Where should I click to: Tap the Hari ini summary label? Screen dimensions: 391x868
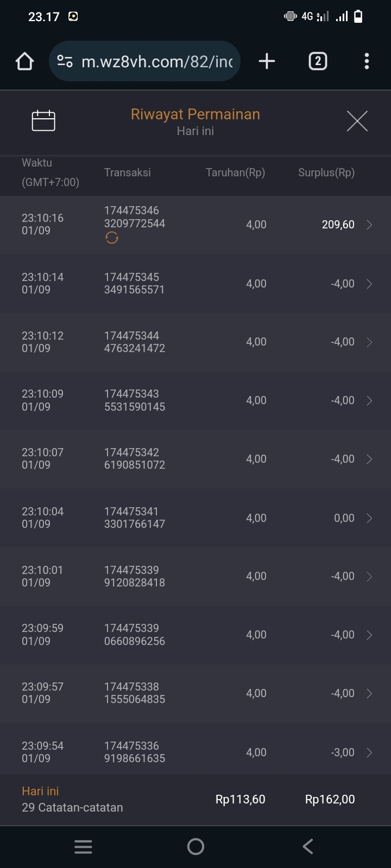point(40,792)
